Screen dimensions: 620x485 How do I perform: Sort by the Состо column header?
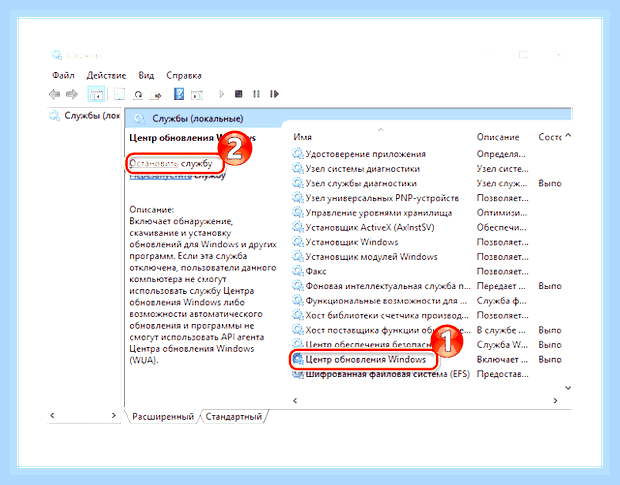coord(550,137)
